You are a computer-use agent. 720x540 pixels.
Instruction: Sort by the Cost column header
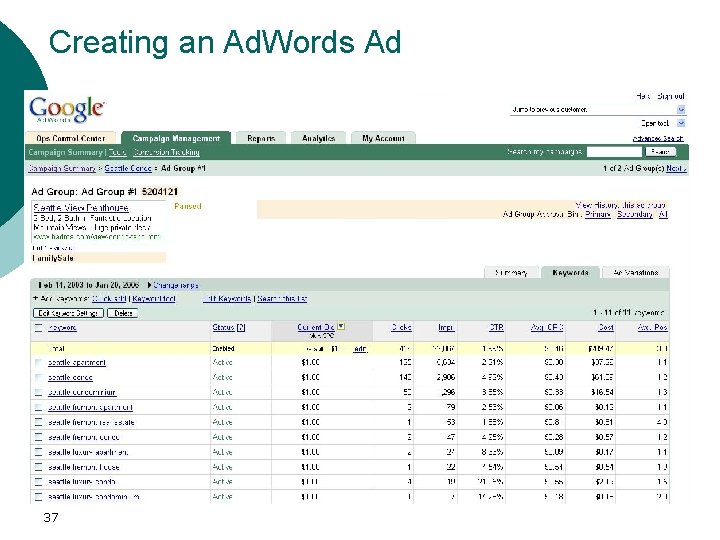606,327
